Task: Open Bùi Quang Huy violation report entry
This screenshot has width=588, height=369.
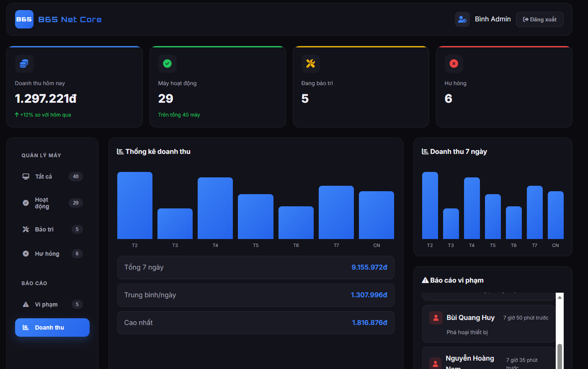Action: (488, 324)
